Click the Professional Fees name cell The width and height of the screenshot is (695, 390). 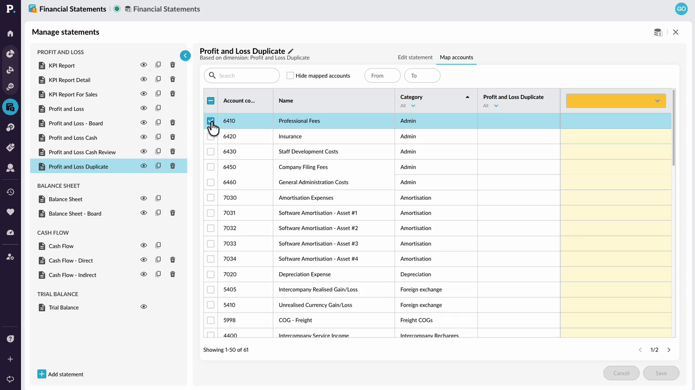coord(334,121)
